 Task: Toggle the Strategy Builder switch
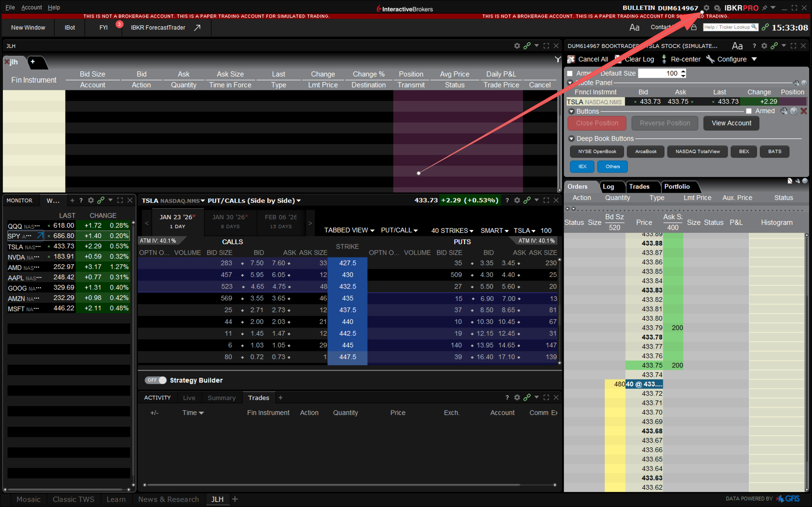[x=155, y=380]
